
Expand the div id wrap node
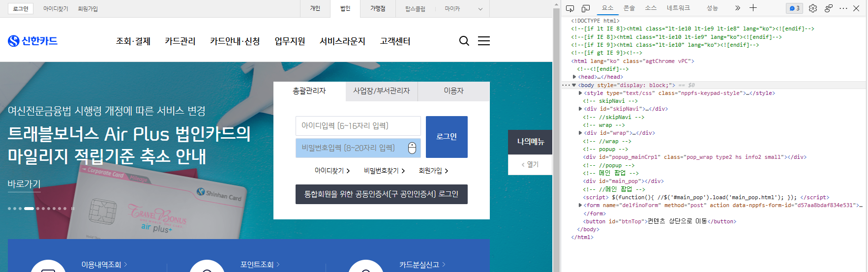coord(580,133)
